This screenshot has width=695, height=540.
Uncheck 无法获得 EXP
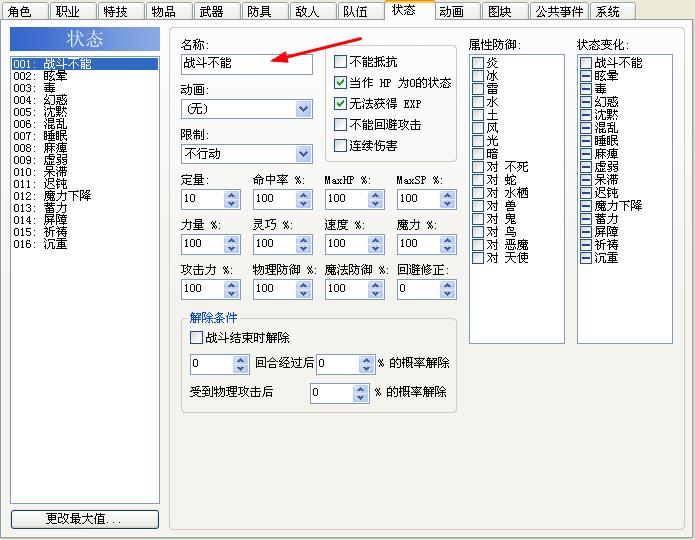point(340,103)
